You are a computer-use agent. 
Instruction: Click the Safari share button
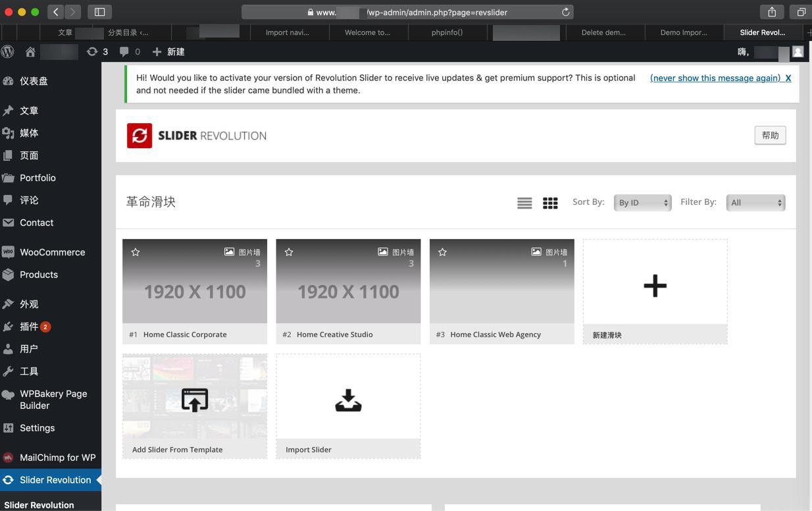(x=772, y=12)
